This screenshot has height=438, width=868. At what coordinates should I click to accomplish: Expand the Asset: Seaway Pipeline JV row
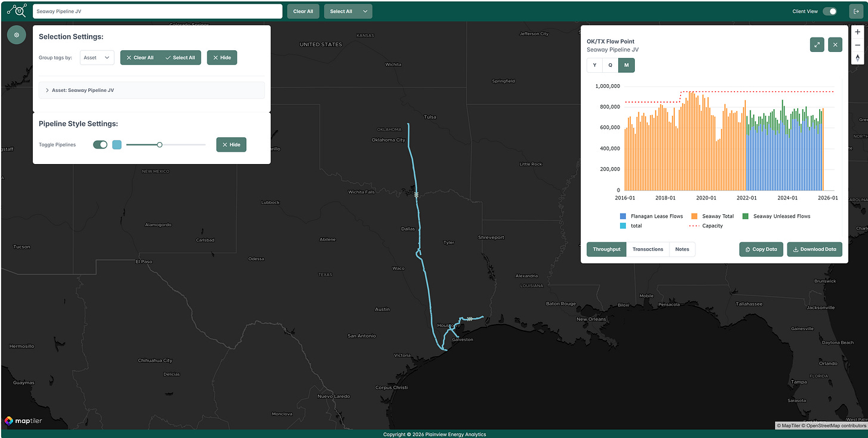[x=151, y=90]
